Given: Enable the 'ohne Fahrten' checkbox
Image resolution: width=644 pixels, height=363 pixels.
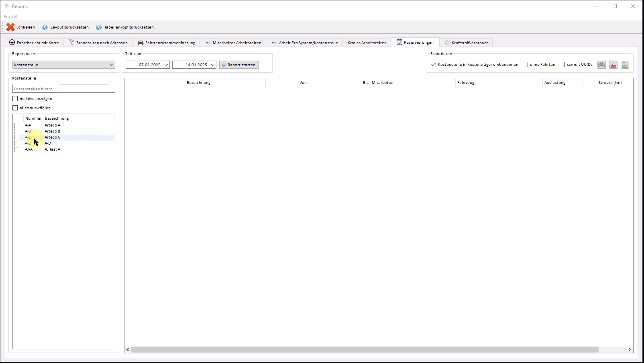Looking at the screenshot, I should (x=525, y=65).
